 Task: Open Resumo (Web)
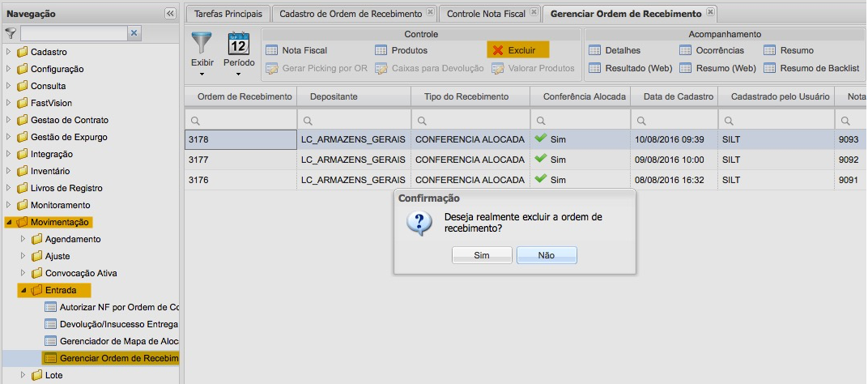pos(718,69)
